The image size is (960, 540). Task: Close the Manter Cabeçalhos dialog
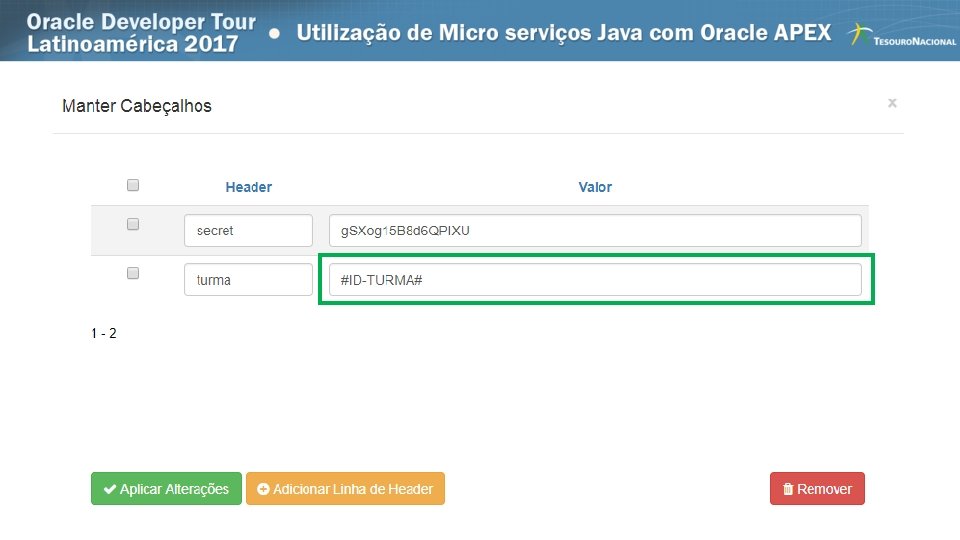[x=892, y=103]
